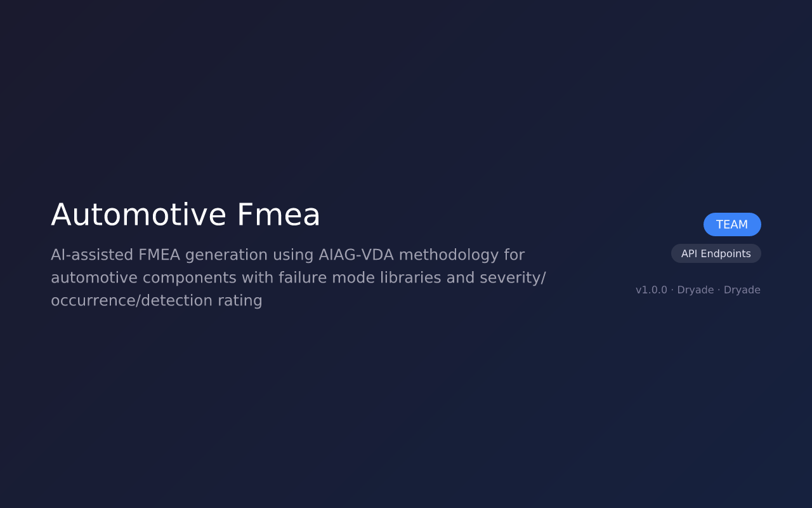The image size is (812, 508).
Task: Click the Dryade link after the version number
Action: click(x=695, y=290)
